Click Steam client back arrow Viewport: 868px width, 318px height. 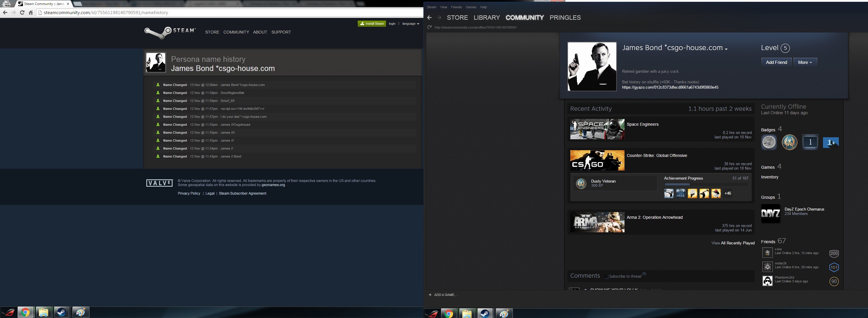[x=429, y=17]
